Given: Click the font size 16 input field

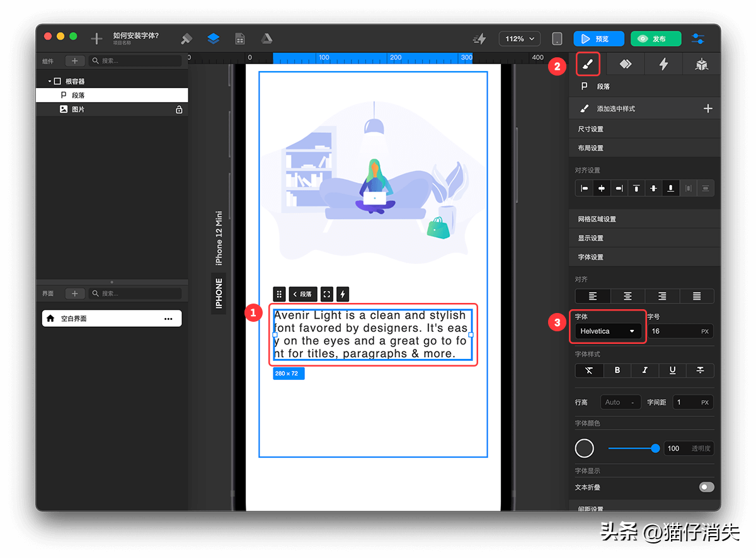Looking at the screenshot, I should 680,331.
